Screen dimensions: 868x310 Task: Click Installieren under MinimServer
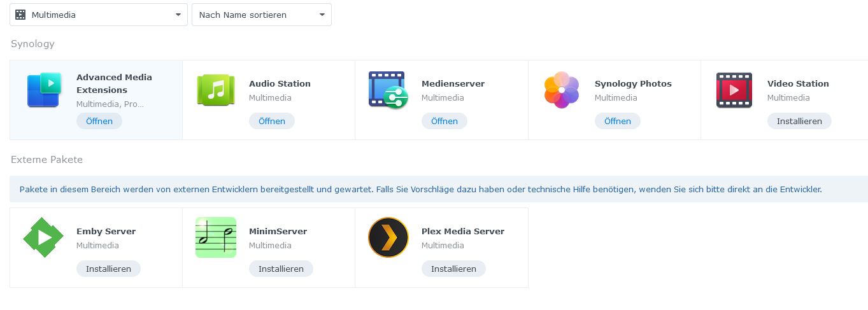tap(281, 269)
